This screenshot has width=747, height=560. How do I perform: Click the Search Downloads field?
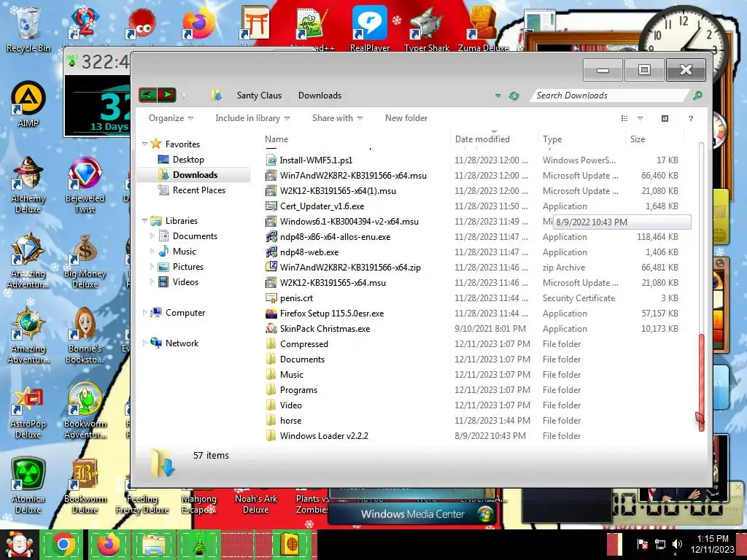point(610,96)
